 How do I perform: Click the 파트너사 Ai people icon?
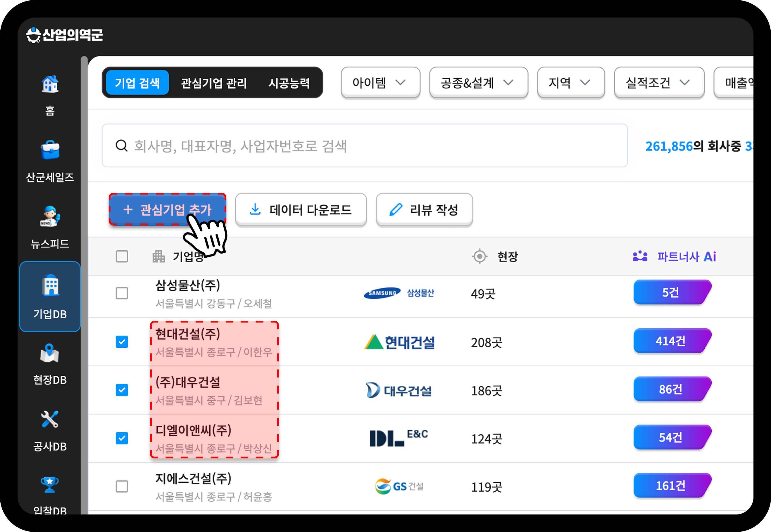tap(640, 256)
